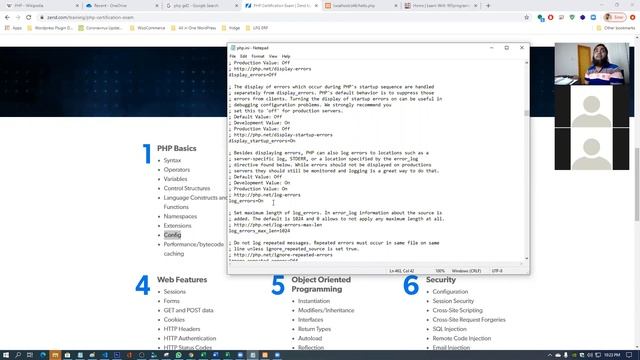Click the log_errors_max_len=1024 line in Notepad
The width and height of the screenshot is (640, 360).
tap(260, 231)
